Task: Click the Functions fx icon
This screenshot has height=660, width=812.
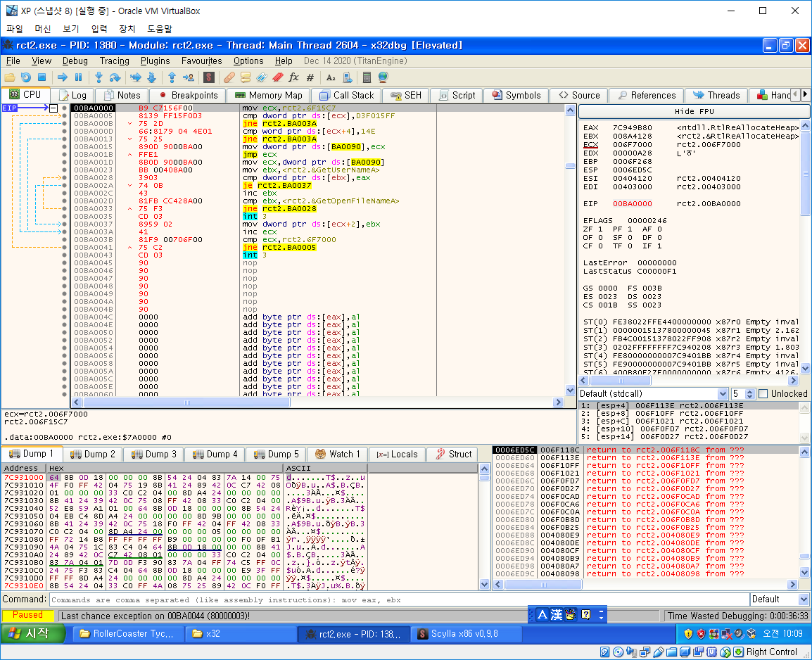Action: (293, 77)
